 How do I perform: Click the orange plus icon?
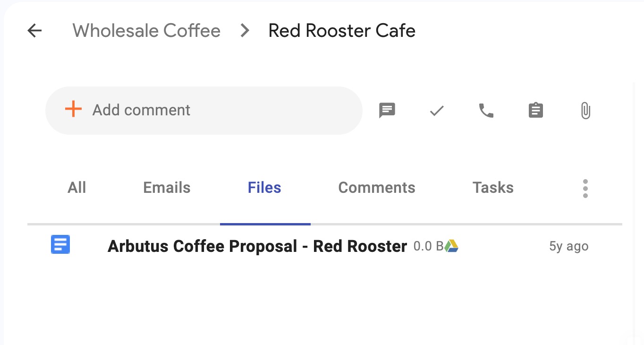73,109
